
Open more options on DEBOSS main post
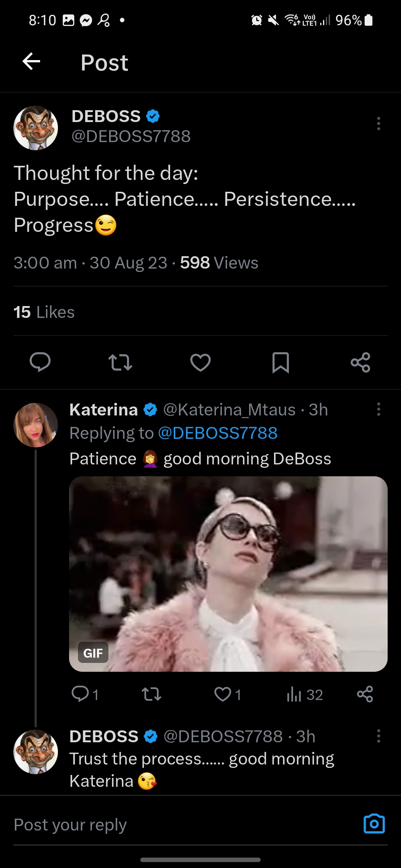coord(378,124)
